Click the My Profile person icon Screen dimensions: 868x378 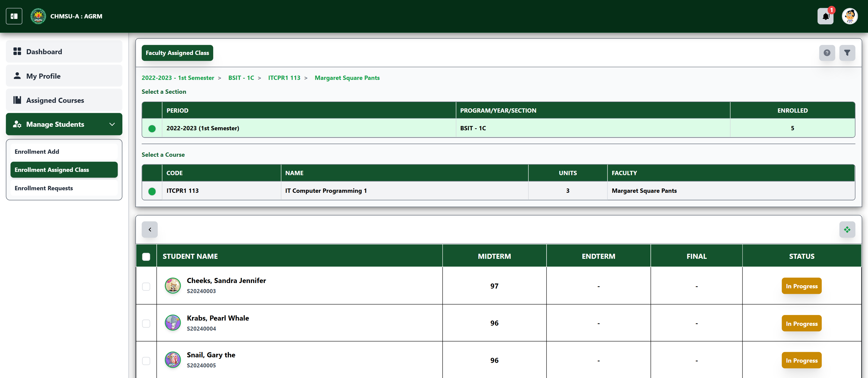(x=17, y=76)
